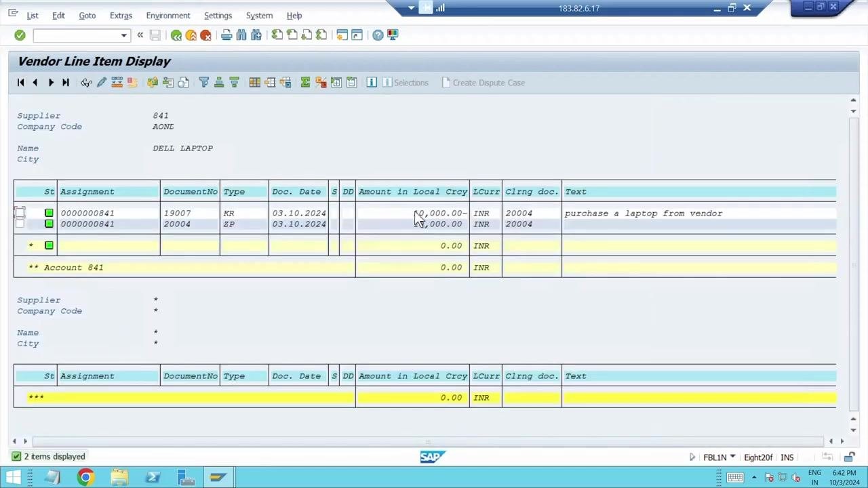Jump to last item with Last arrow
The image size is (868, 488).
click(x=66, y=83)
